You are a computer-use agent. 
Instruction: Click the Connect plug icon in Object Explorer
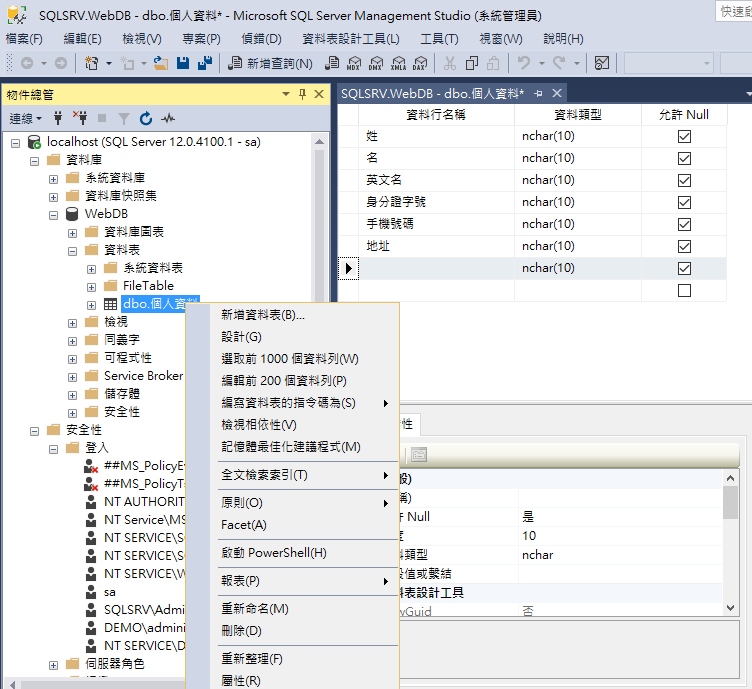pos(58,118)
